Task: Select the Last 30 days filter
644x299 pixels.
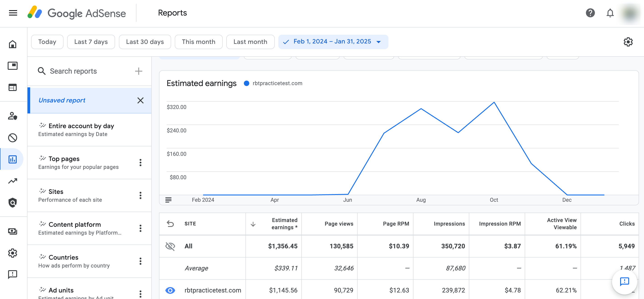Action: click(x=145, y=42)
